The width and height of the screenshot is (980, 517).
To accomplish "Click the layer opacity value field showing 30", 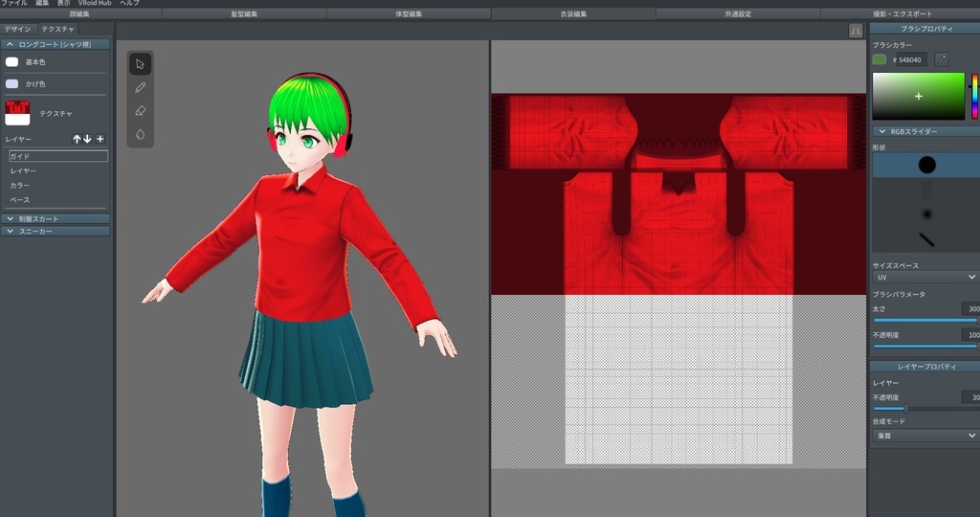I will pyautogui.click(x=970, y=397).
